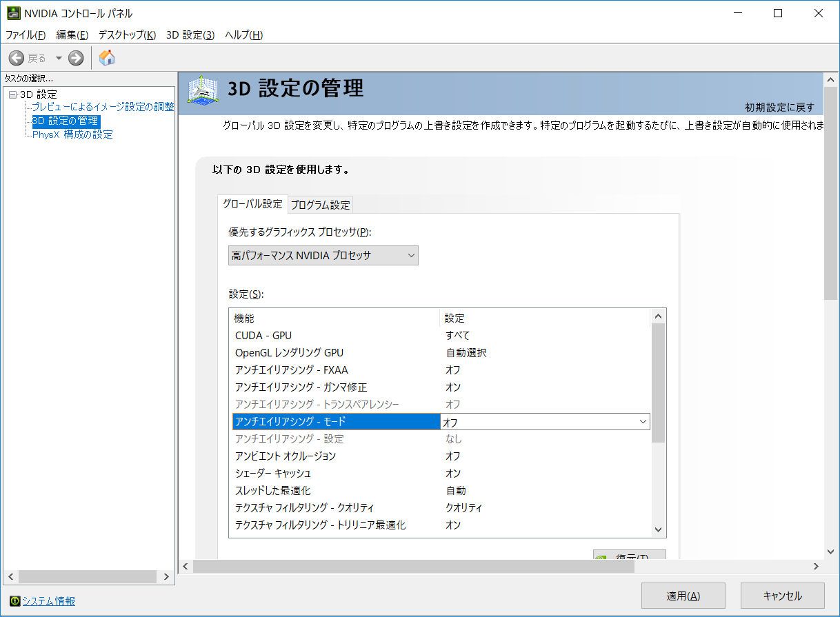Open the デスクトップ(K) menu
This screenshot has height=617, width=840.
coord(127,34)
